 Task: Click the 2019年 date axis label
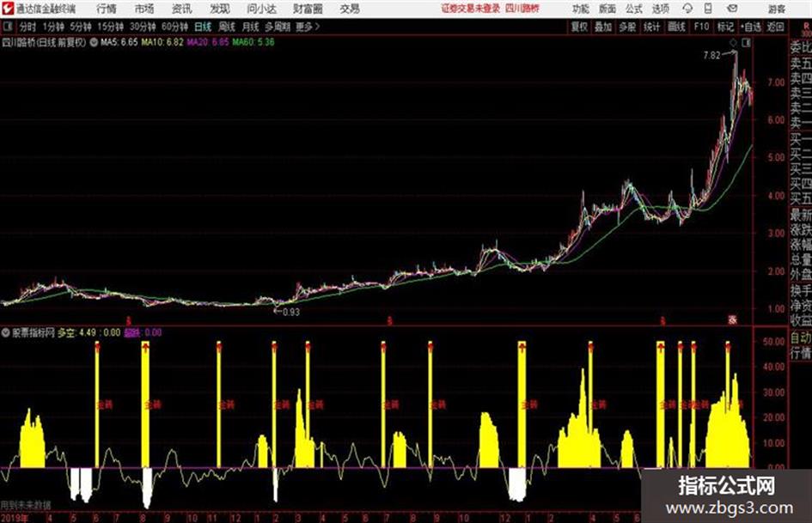point(15,518)
